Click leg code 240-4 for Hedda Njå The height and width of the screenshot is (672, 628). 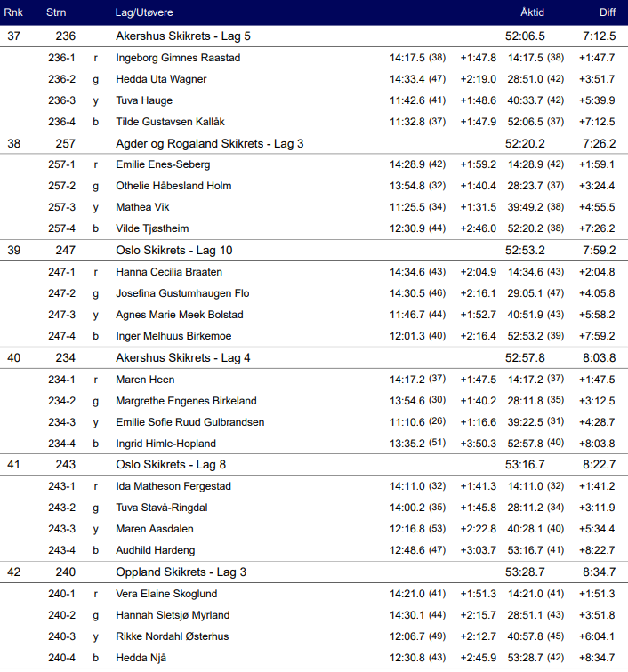pos(61,658)
